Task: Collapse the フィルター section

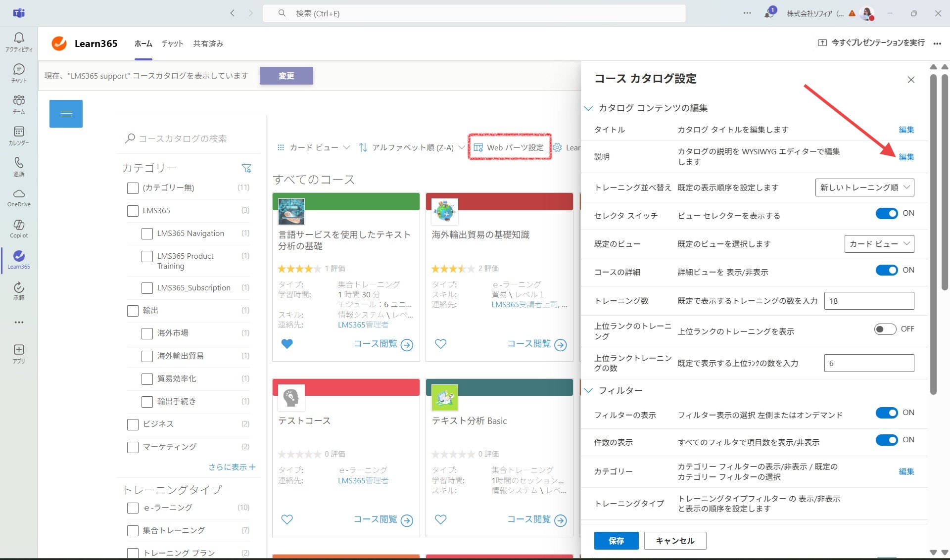Action: (588, 390)
